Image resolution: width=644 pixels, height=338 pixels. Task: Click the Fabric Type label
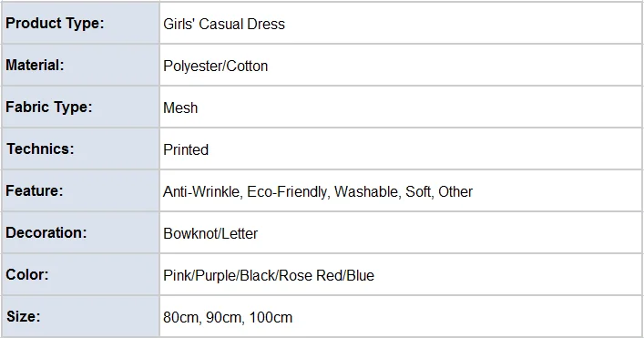pos(49,107)
